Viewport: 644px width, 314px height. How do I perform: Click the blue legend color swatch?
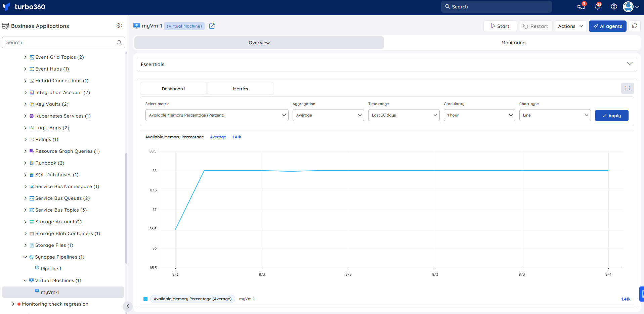point(145,299)
